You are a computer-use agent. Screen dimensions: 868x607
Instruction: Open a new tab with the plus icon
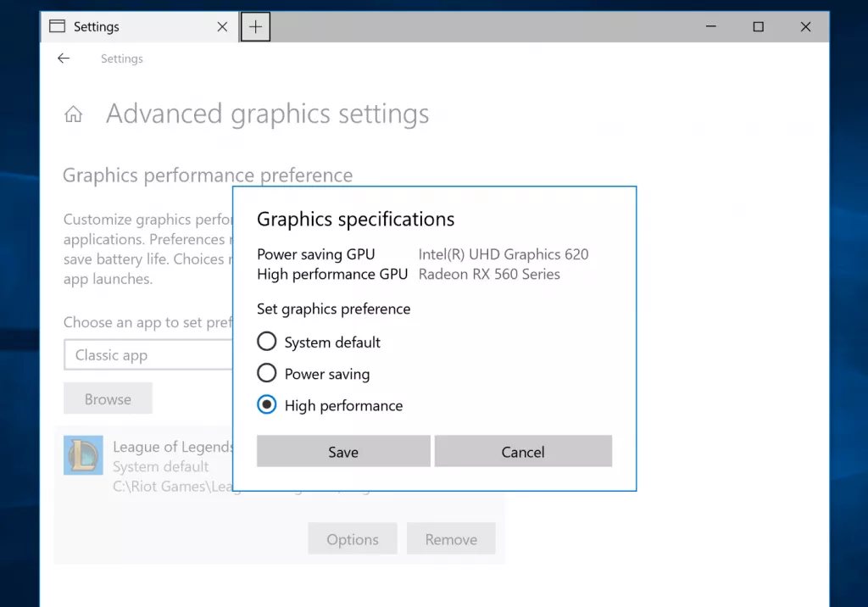click(x=255, y=26)
